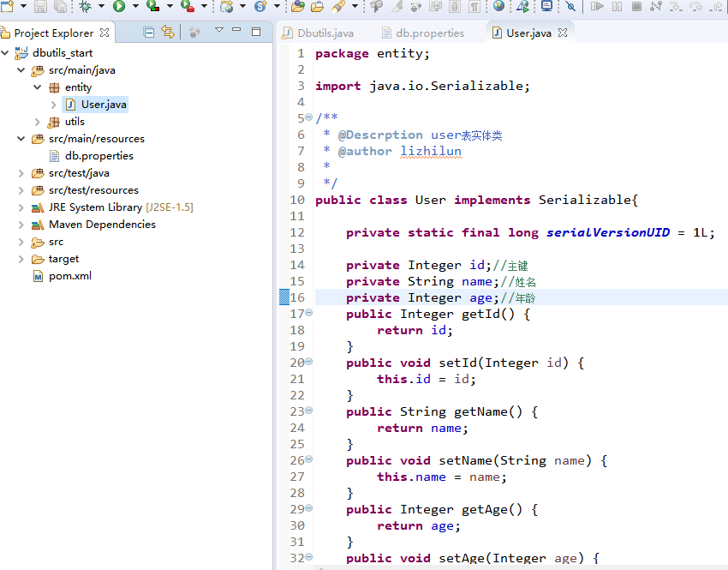Select db.properties in the project tree
The height and width of the screenshot is (570, 728).
[x=98, y=156]
